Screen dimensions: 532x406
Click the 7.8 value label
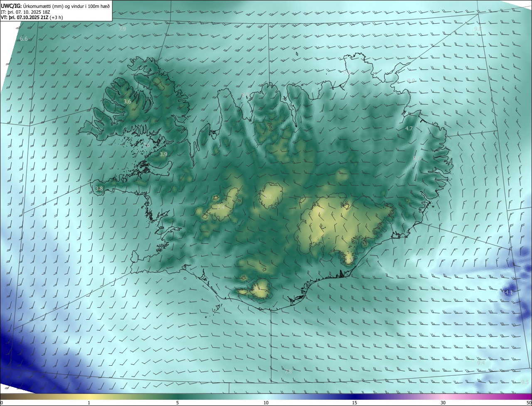288,372
